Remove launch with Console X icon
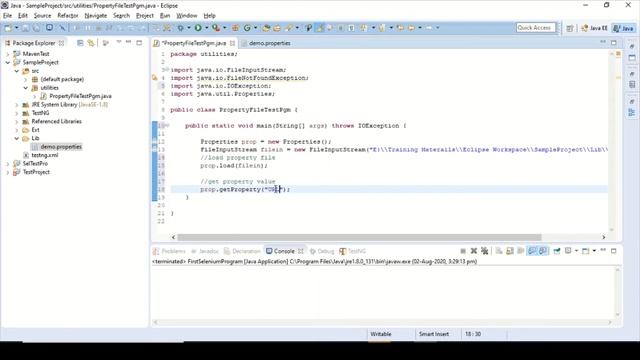Viewport: 640px width, 360px height. (474, 251)
